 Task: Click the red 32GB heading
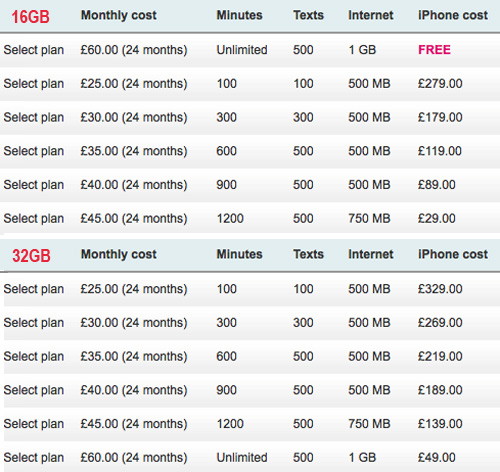coord(31,256)
